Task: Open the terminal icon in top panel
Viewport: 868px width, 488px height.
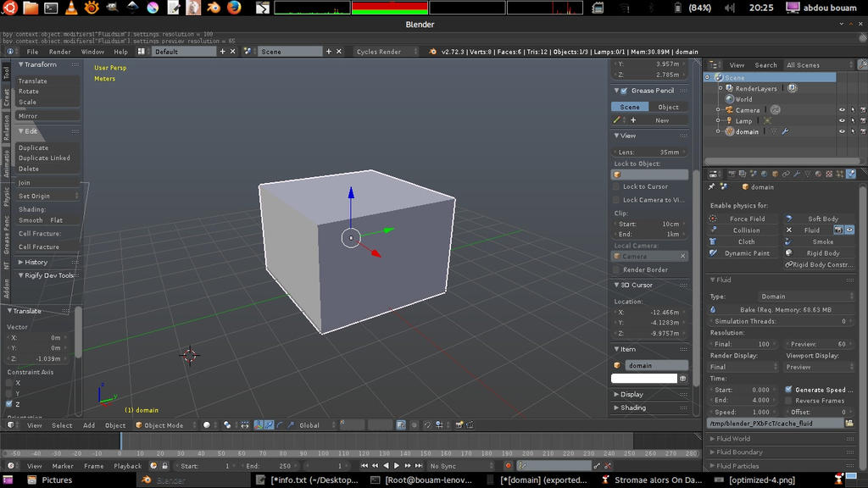Action: point(51,8)
